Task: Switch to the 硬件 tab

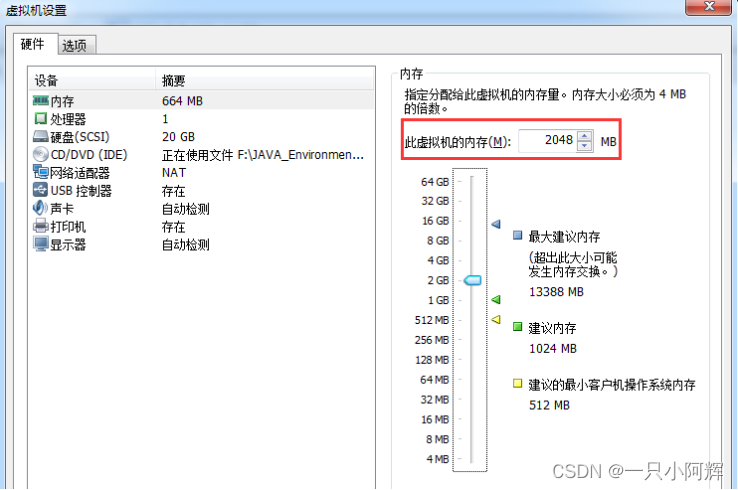Action: point(33,44)
